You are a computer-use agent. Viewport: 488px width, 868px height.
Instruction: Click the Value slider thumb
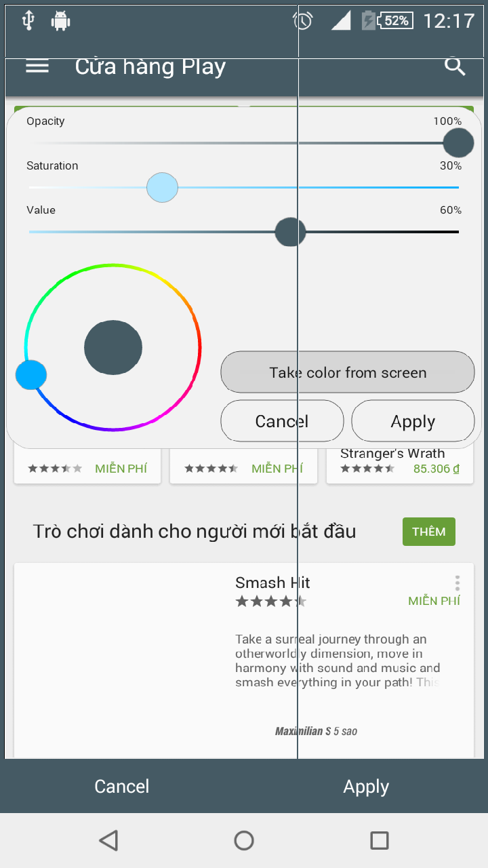[290, 232]
